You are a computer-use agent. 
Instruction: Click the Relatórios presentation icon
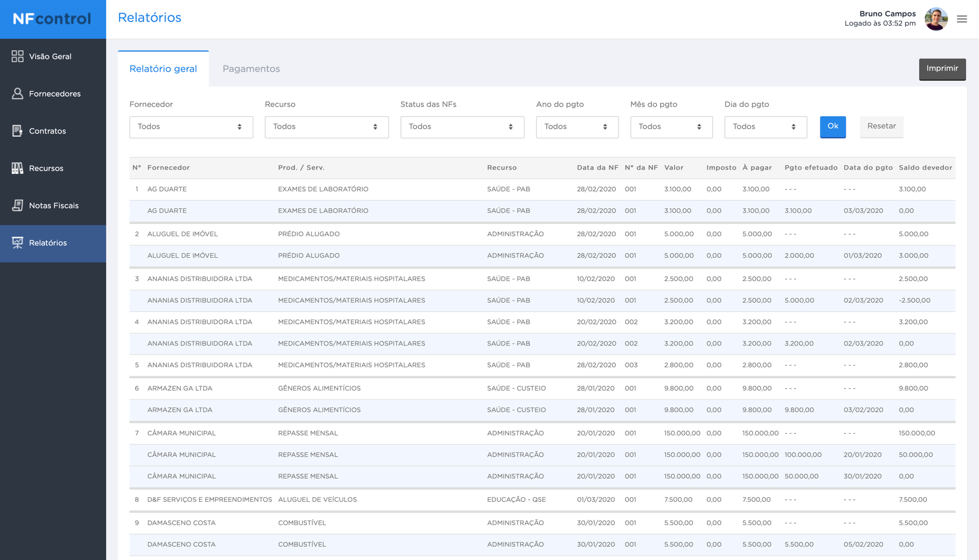point(17,242)
